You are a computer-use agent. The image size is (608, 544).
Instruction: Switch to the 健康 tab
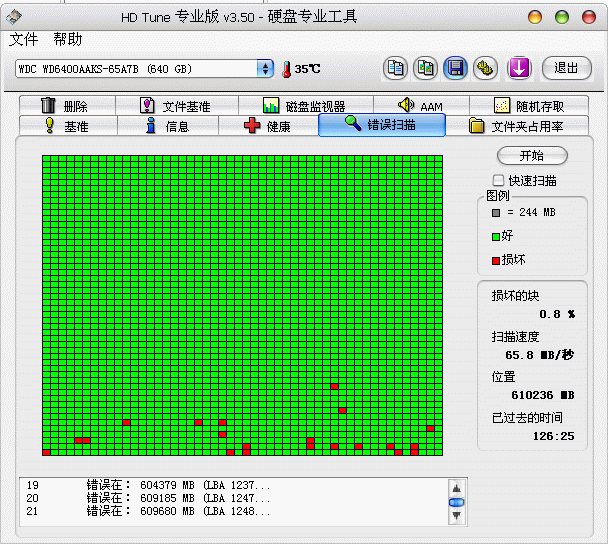click(268, 126)
